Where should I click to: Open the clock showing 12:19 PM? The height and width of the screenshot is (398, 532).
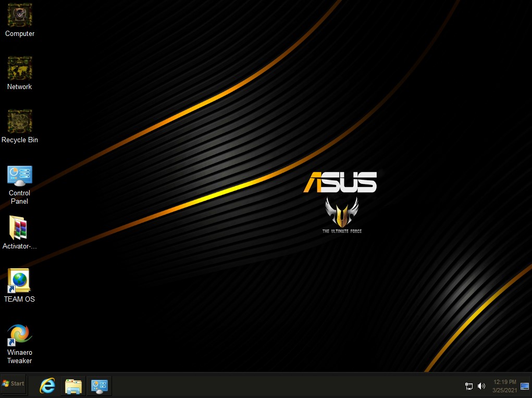[504, 386]
